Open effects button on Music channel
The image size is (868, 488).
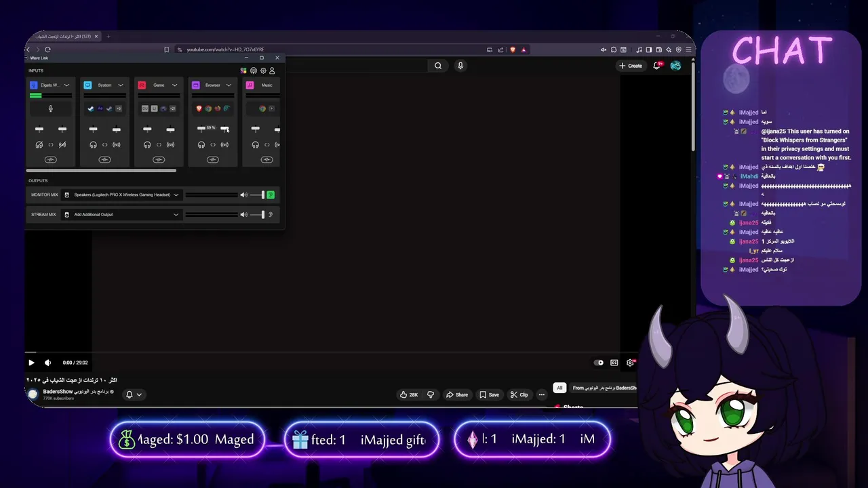click(267, 160)
